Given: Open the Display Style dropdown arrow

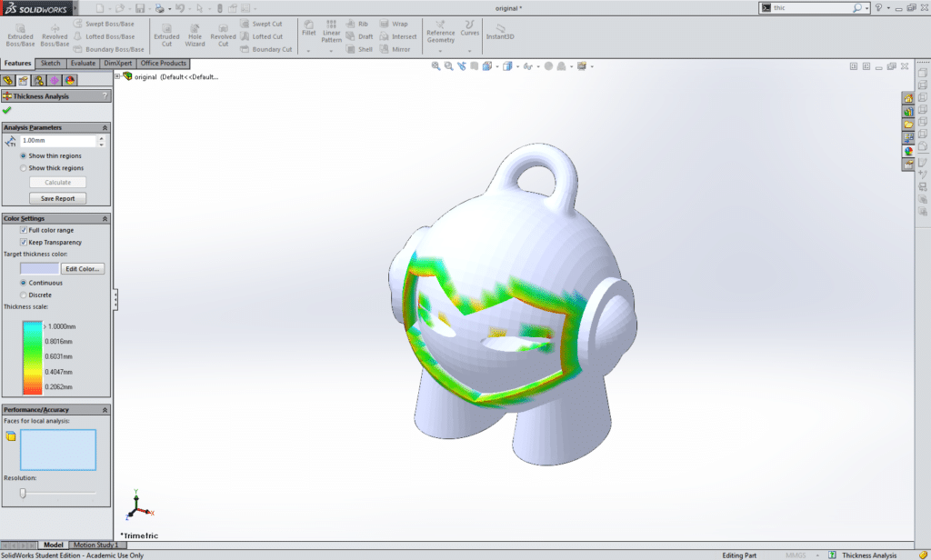Looking at the screenshot, I should 517,65.
